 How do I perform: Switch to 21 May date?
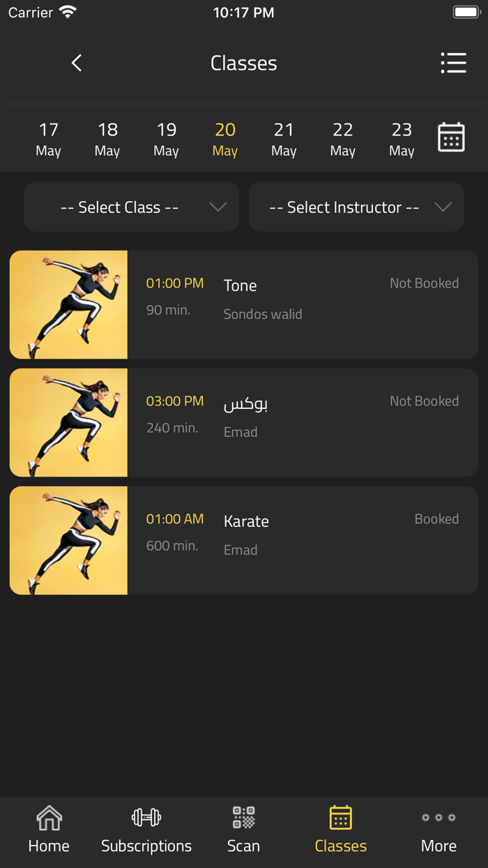[x=284, y=139]
